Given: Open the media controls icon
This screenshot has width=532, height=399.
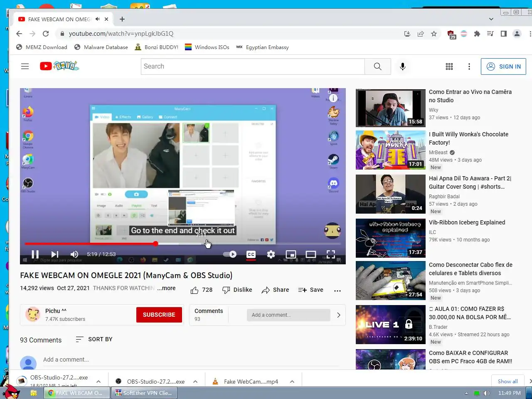Looking at the screenshot, I should point(490,34).
